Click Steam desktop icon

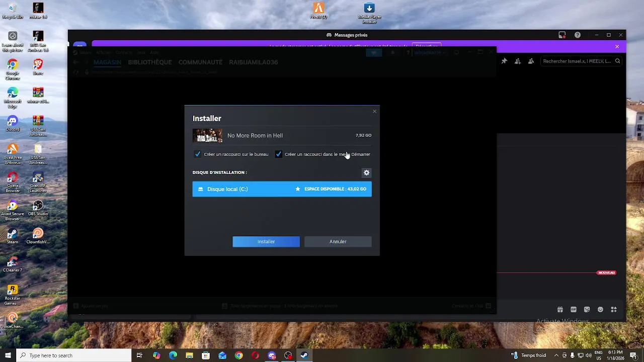point(13,236)
